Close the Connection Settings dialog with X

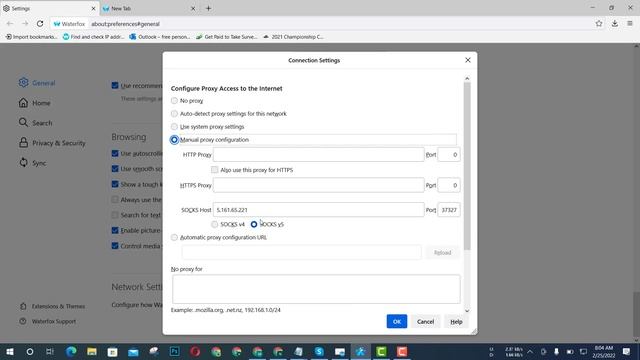coord(468,60)
